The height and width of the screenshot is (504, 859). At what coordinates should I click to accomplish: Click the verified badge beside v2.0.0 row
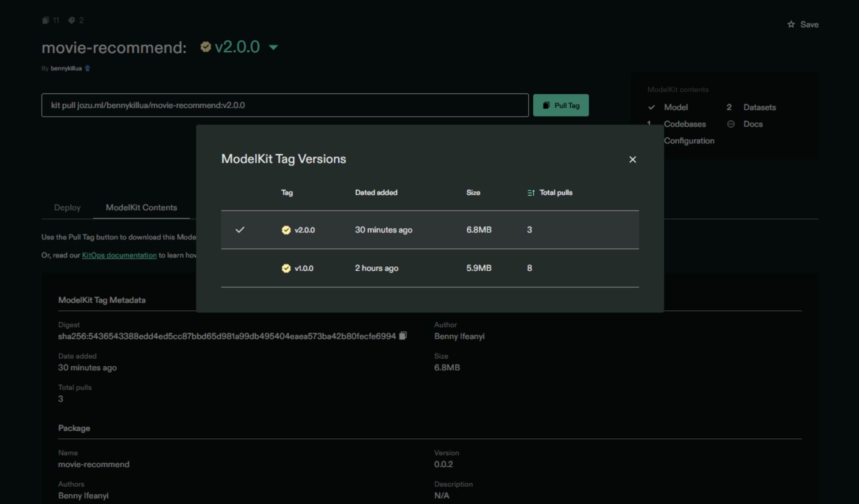[x=286, y=230]
